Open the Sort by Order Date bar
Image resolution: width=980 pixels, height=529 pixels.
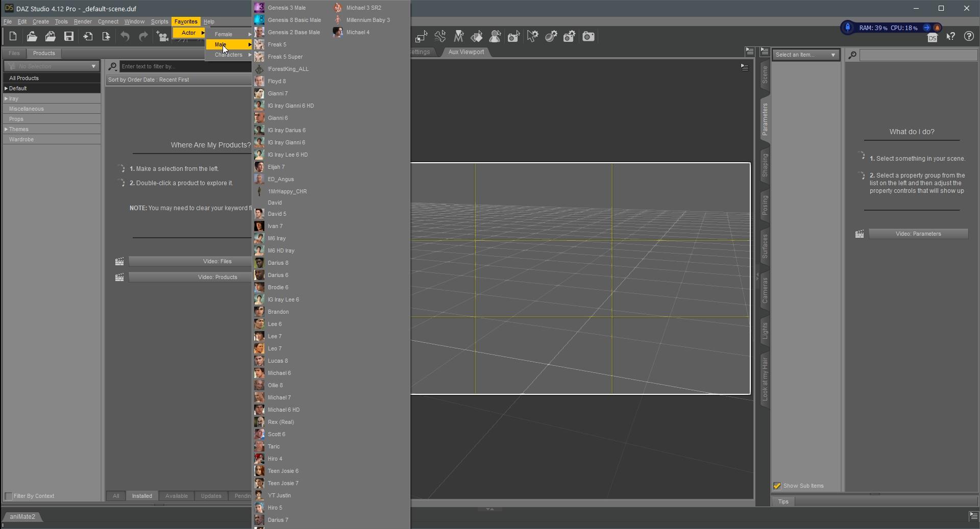pos(179,80)
